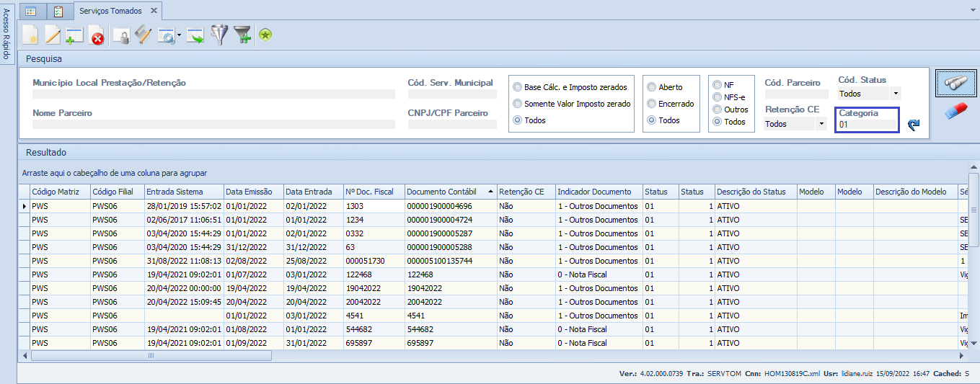Sort by 'Documento Contábil' column header
The width and height of the screenshot is (980, 384).
(x=441, y=192)
